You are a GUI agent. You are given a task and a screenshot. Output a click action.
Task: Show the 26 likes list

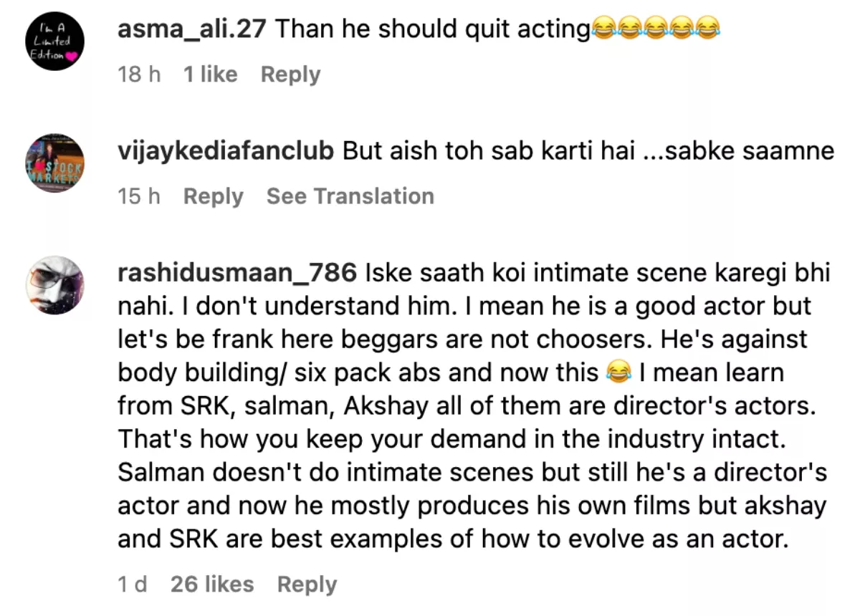pos(212,584)
